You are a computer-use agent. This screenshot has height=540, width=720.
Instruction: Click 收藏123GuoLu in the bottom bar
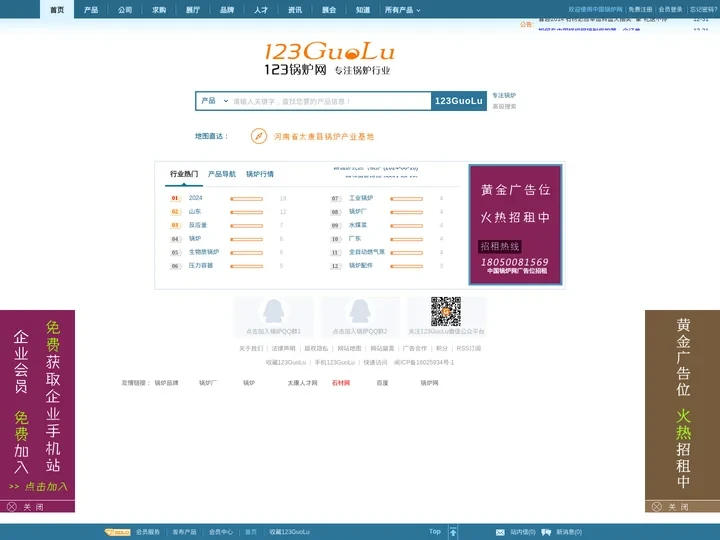pyautogui.click(x=290, y=532)
